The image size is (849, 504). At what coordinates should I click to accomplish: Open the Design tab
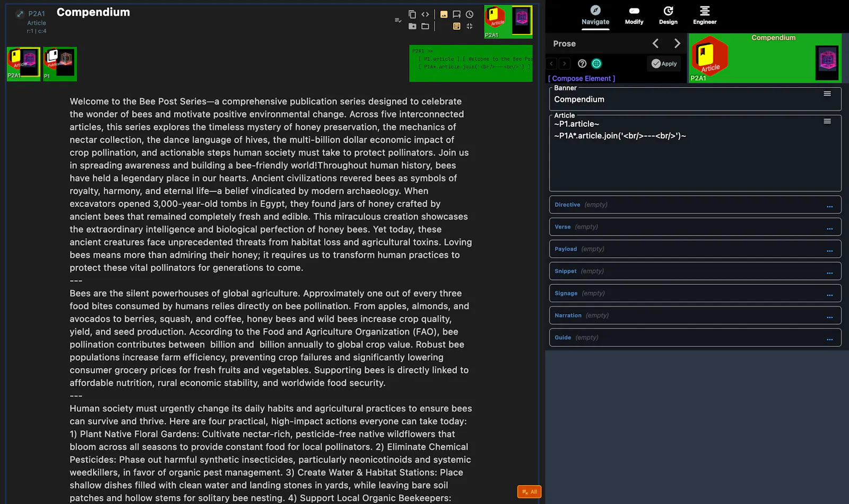pos(668,15)
